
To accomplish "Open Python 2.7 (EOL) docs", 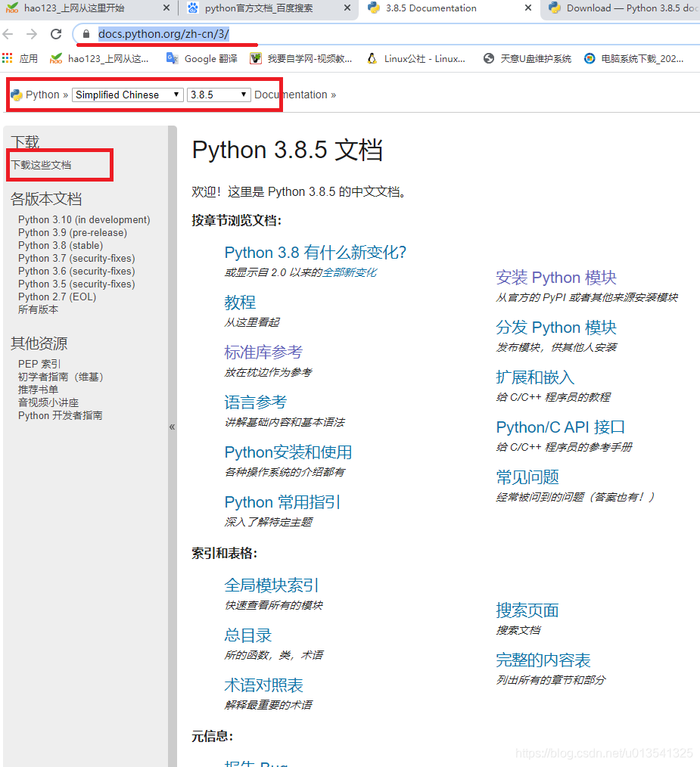I will pos(58,297).
